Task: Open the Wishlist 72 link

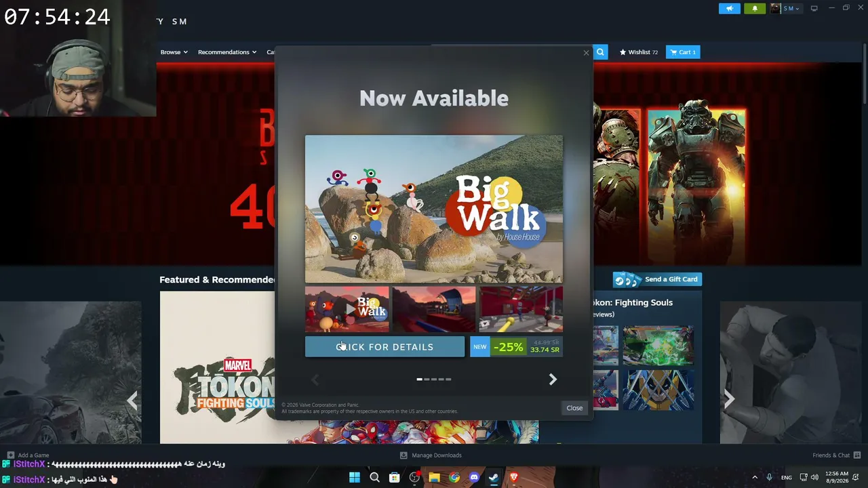Action: 639,52
